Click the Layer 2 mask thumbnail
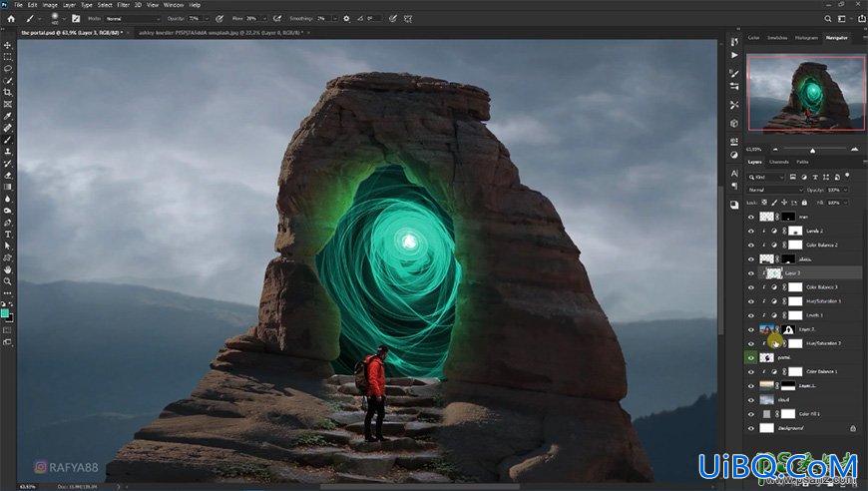Screen dimensions: 868x491 tap(788, 329)
